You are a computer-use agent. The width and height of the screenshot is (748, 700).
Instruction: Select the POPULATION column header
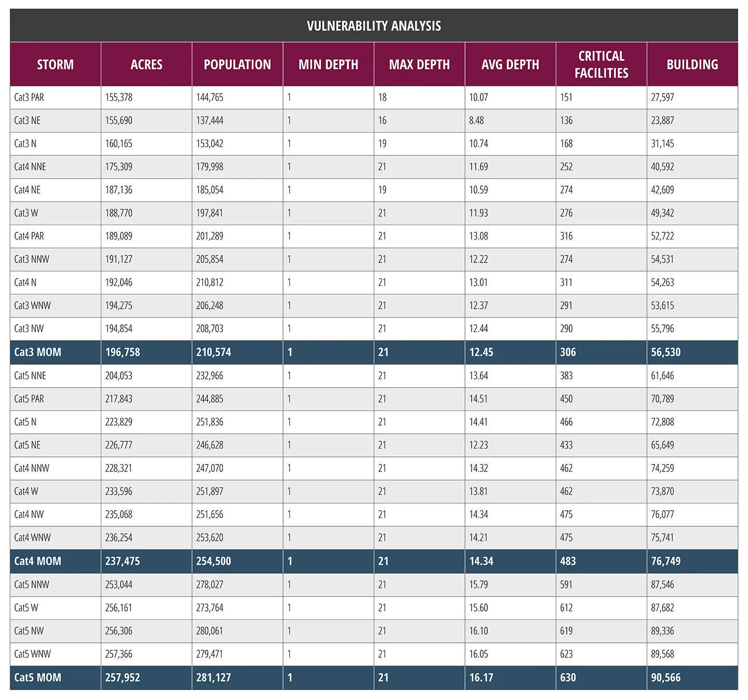pyautogui.click(x=237, y=64)
